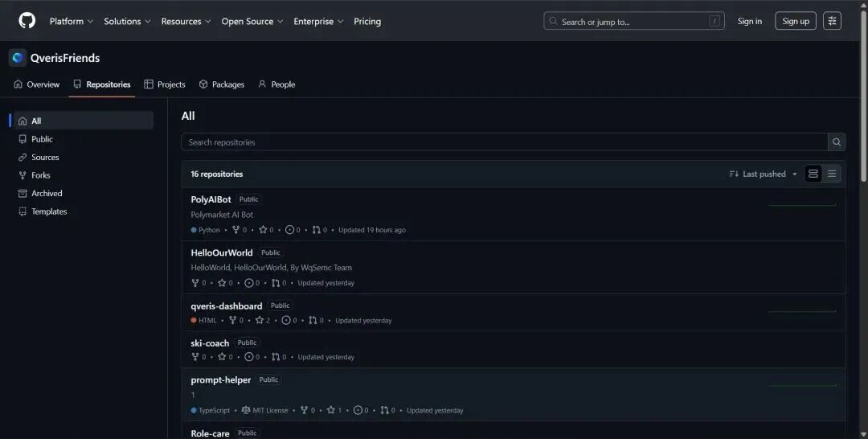Click the issues icon on ski-coach row
The height and width of the screenshot is (439, 868).
click(x=249, y=357)
